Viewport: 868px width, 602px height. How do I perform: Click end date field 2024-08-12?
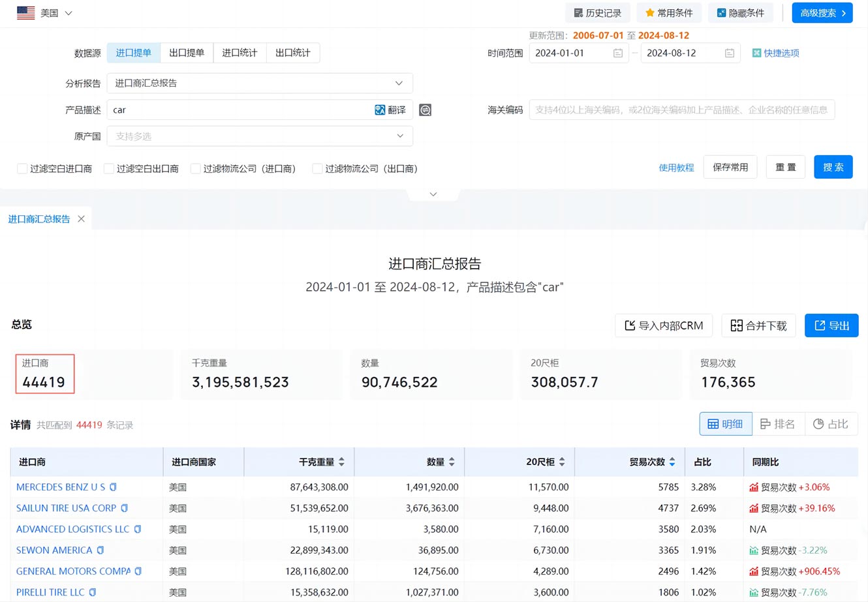[690, 53]
